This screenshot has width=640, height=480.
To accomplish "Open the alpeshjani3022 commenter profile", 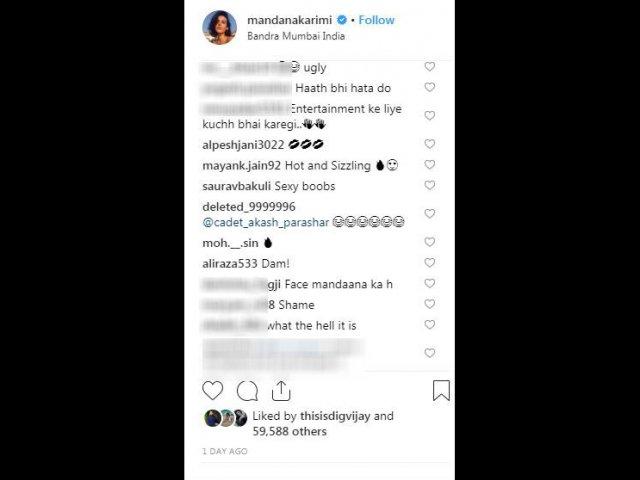I will [243, 145].
